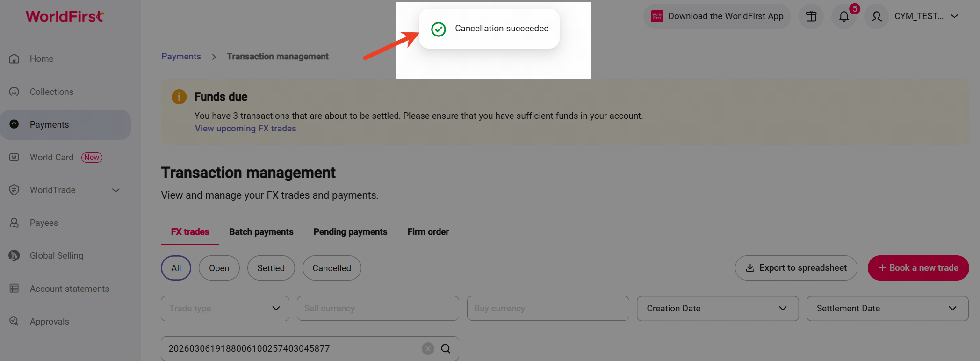Click the WorldFirst logo

tap(65, 16)
